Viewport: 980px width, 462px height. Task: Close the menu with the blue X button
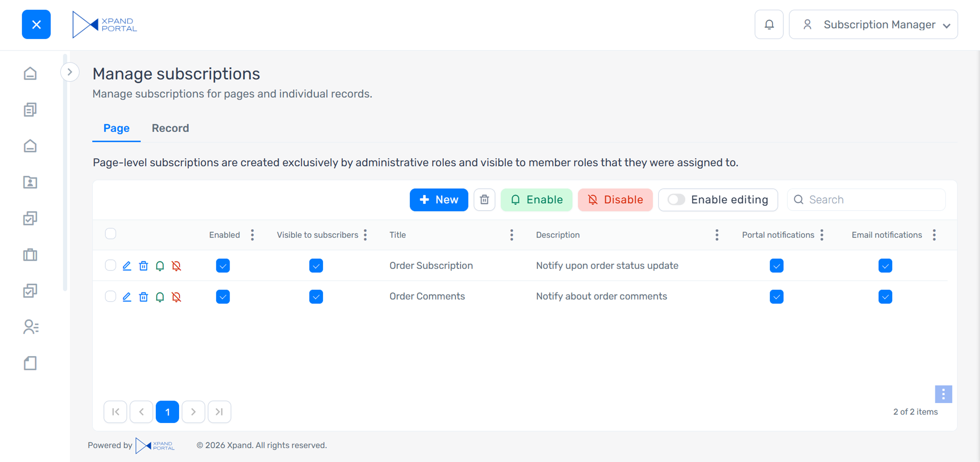pyautogui.click(x=36, y=25)
